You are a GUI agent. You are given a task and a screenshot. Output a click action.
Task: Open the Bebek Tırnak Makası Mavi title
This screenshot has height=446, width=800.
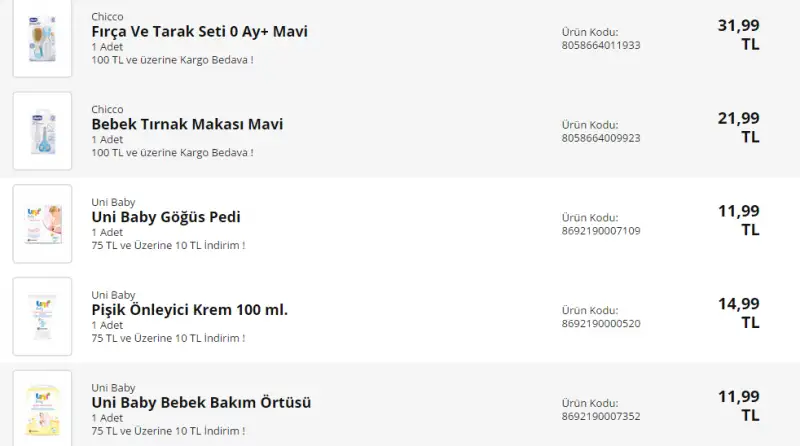tap(187, 124)
